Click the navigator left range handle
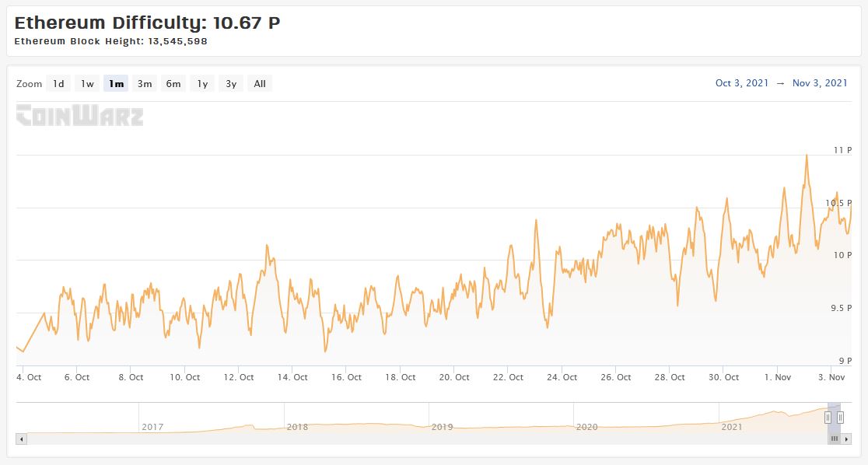 (x=828, y=418)
